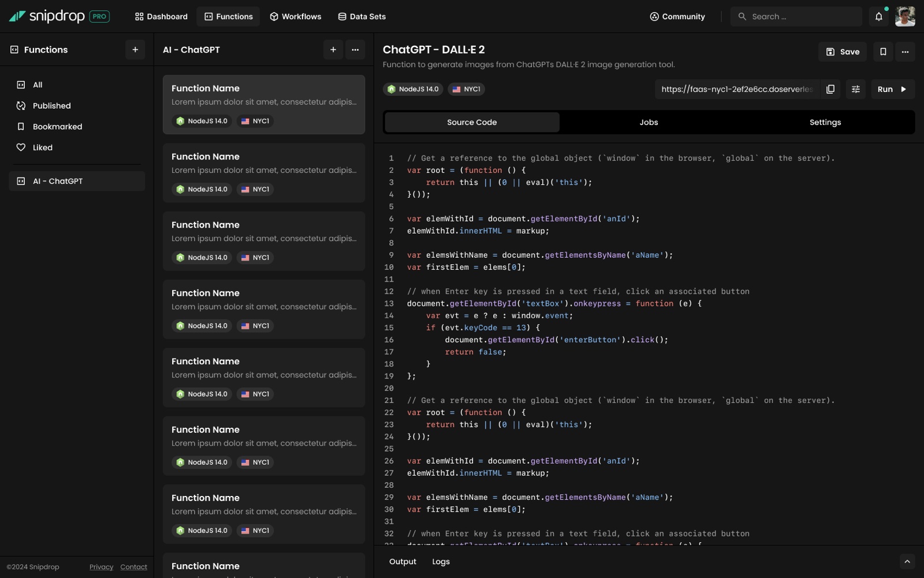
Task: Copy the function endpoint URL
Action: (x=830, y=89)
